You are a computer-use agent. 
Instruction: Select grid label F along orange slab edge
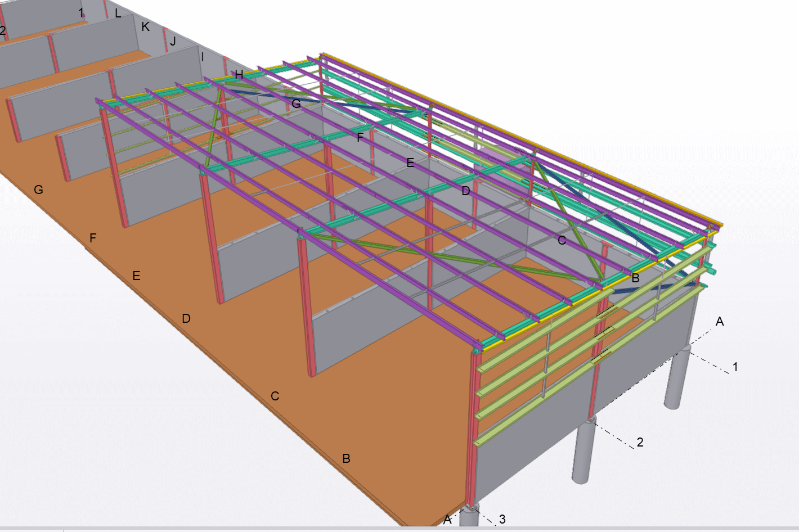(93, 238)
